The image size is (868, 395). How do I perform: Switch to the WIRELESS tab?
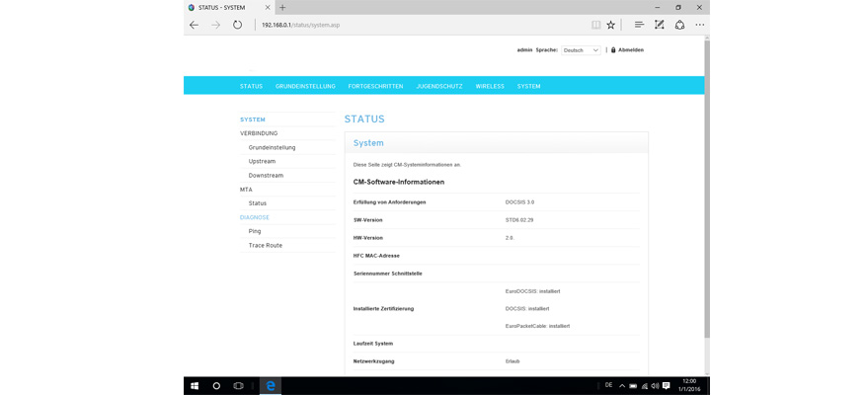pyautogui.click(x=490, y=87)
